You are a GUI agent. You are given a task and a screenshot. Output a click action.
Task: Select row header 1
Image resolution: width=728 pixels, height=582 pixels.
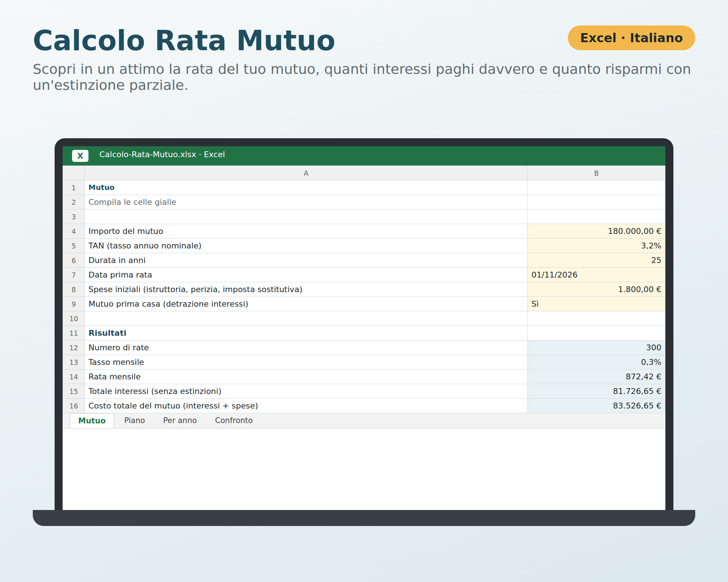click(74, 188)
